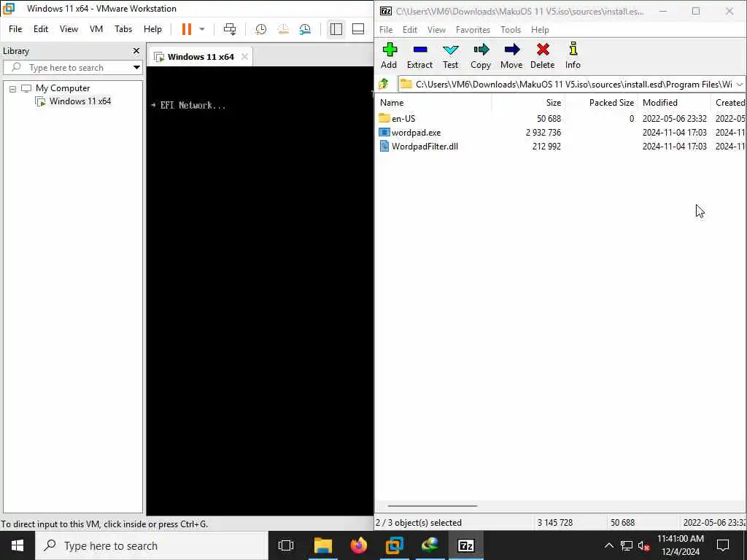This screenshot has width=747, height=560.
Task: Click Send Ctrl+Alt+Del icon in VMware
Action: (230, 29)
